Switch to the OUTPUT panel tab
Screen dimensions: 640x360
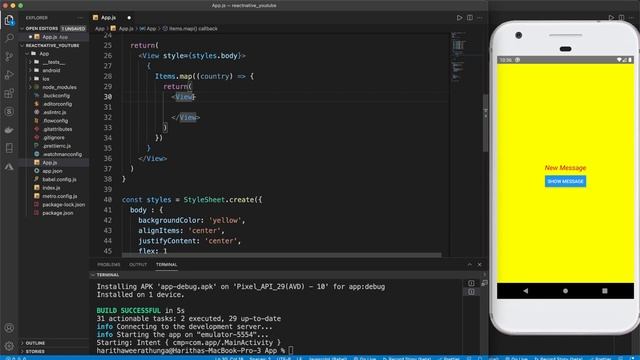pyautogui.click(x=138, y=264)
